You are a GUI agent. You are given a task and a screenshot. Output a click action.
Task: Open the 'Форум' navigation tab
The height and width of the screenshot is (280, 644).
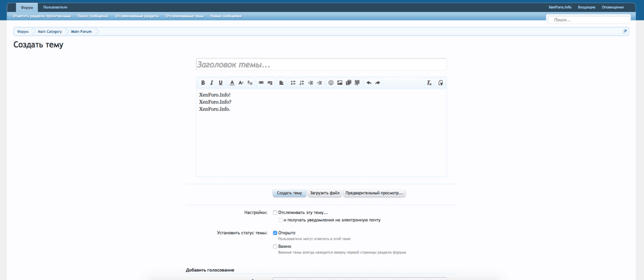(x=27, y=8)
